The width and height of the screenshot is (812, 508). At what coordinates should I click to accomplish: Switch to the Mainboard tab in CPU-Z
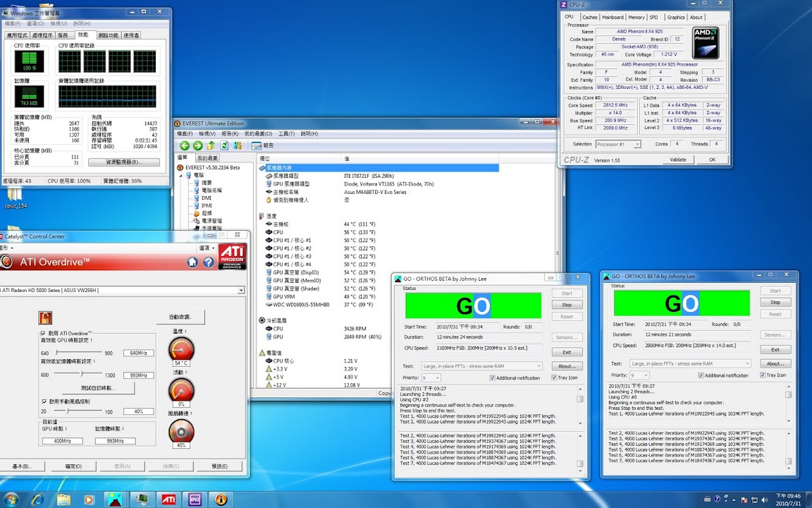pyautogui.click(x=613, y=17)
